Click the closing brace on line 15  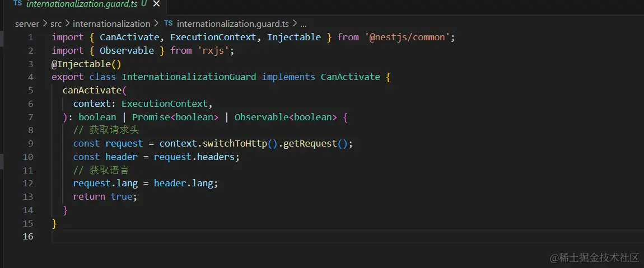tap(54, 224)
